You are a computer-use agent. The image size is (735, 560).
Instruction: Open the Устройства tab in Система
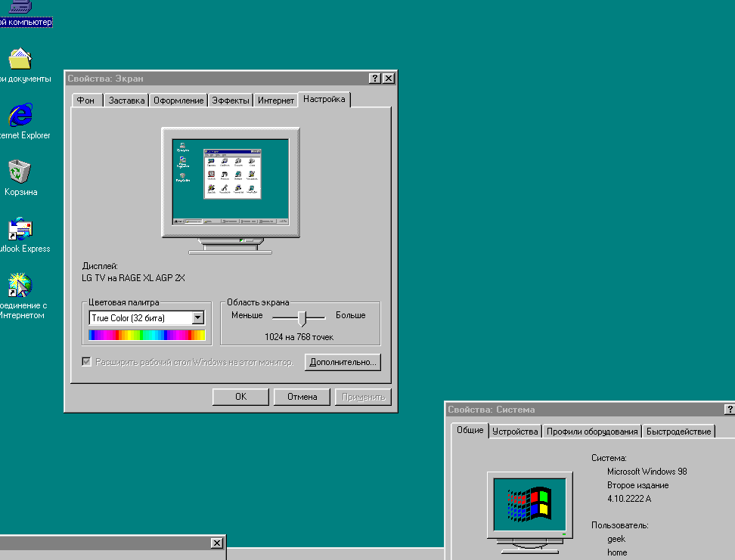click(x=515, y=432)
